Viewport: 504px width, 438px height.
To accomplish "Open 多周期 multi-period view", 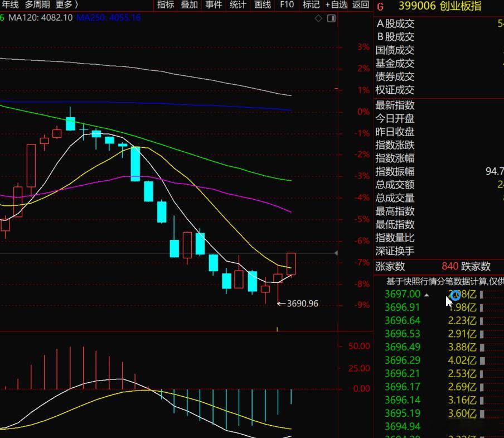I will click(x=37, y=5).
